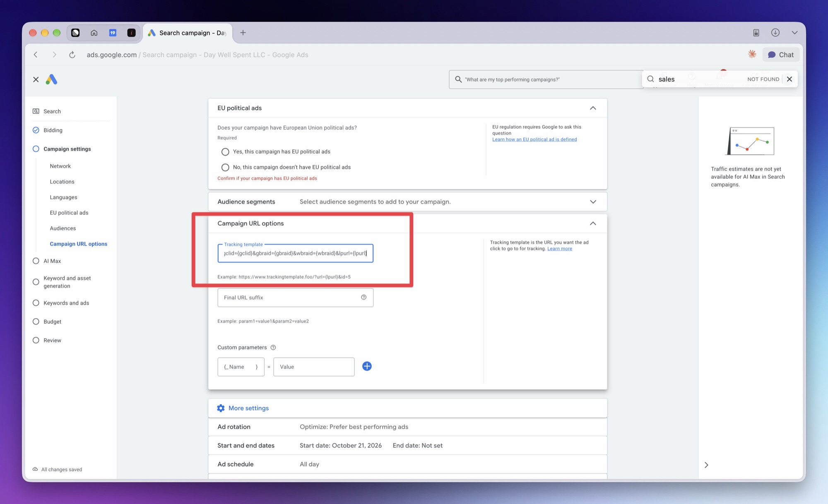Viewport: 828px width, 504px height.
Task: Open the orange asterisk assistant icon
Action: (x=752, y=54)
